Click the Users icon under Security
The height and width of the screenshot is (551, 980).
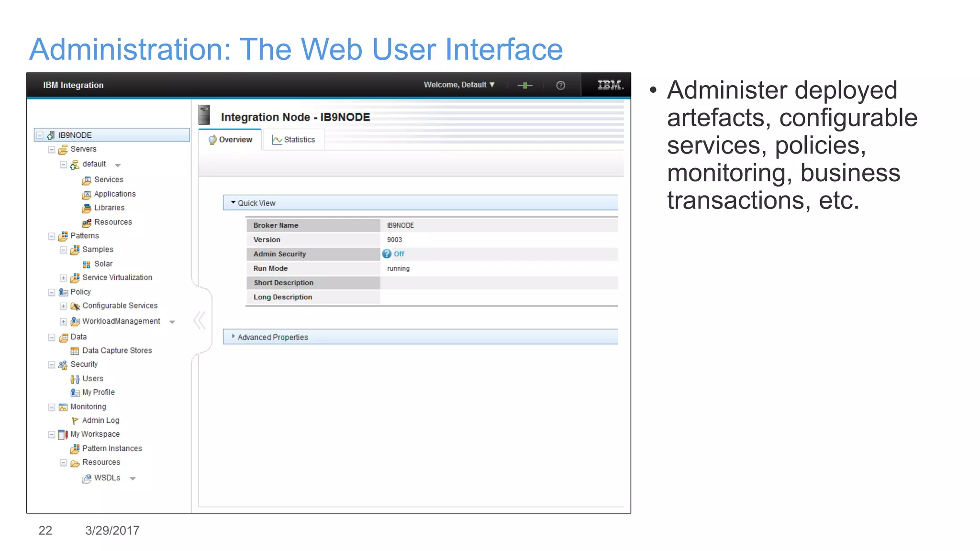coord(75,379)
